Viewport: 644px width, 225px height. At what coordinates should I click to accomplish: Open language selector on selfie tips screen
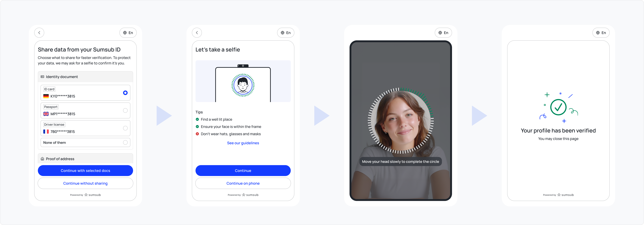point(286,33)
